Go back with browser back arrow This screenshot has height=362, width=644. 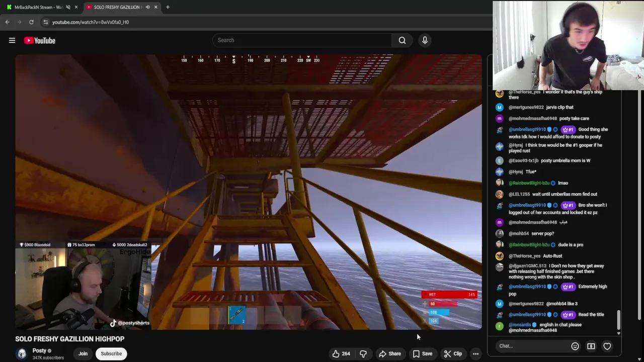coord(7,22)
